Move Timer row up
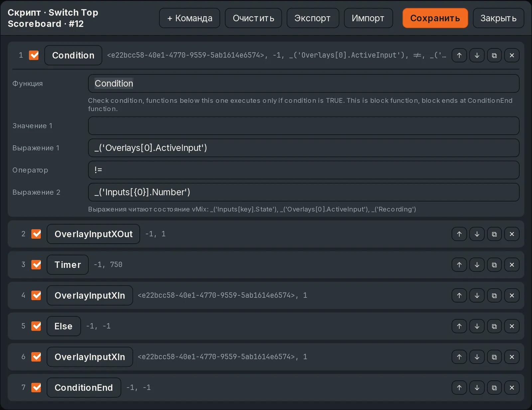The height and width of the screenshot is (410, 532). click(x=459, y=265)
